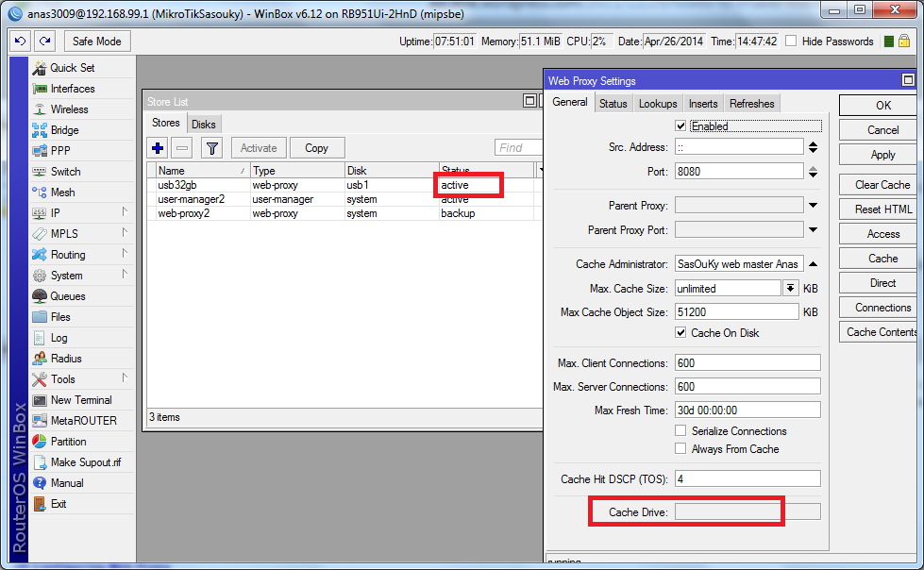Expand the MPLS submenu arrow

[125, 233]
